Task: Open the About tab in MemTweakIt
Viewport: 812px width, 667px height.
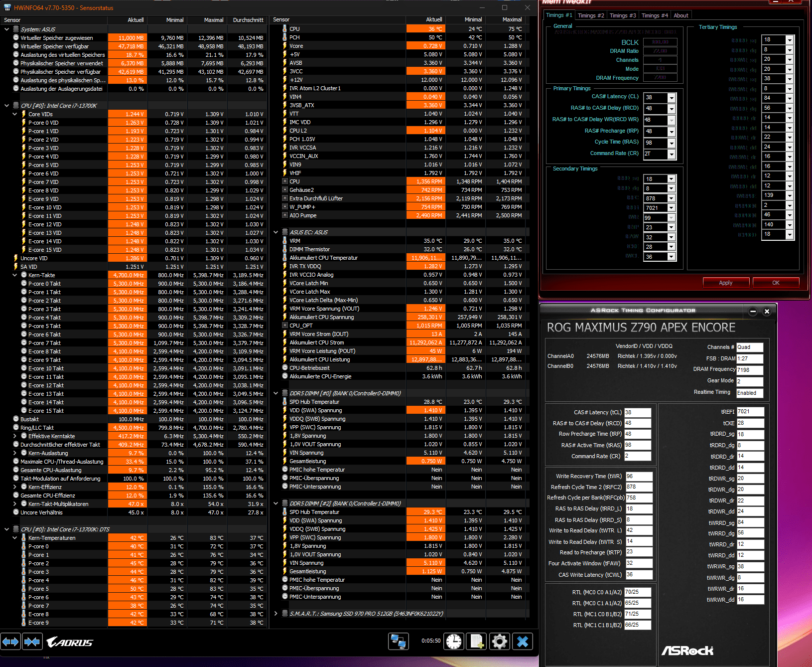Action: point(681,15)
